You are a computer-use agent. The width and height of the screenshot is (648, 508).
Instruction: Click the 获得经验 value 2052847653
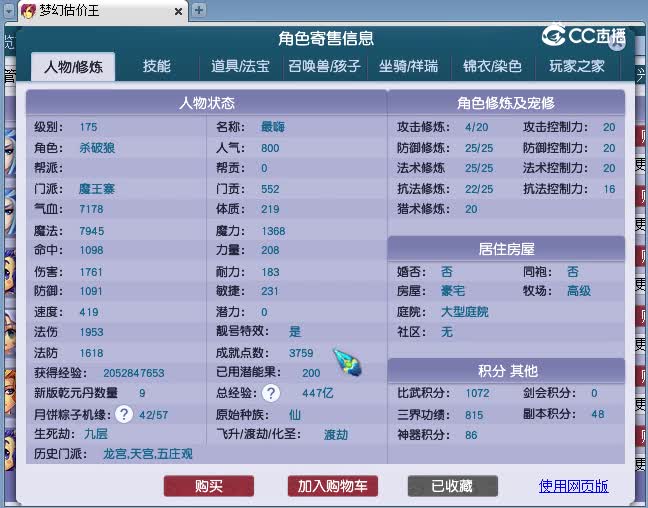134,373
